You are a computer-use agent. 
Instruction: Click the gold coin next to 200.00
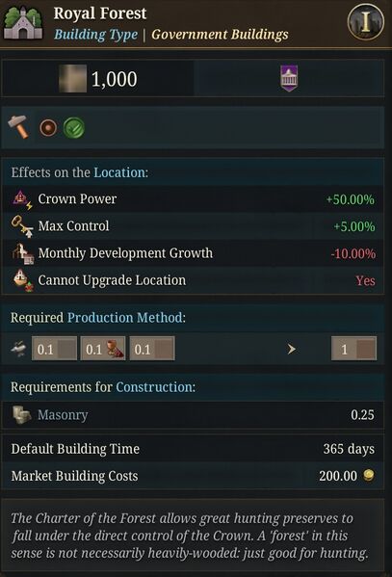click(x=369, y=475)
